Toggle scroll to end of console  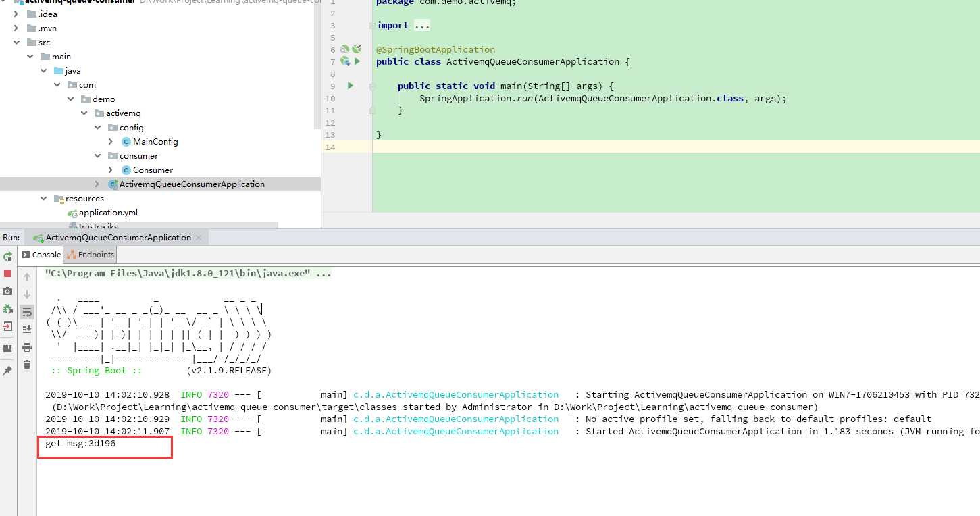[x=27, y=330]
